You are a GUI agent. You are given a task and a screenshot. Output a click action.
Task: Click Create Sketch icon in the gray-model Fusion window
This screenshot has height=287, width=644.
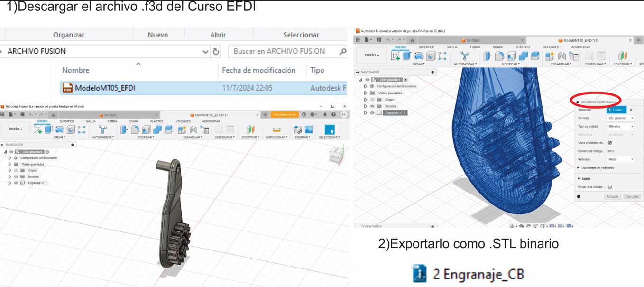(x=38, y=130)
